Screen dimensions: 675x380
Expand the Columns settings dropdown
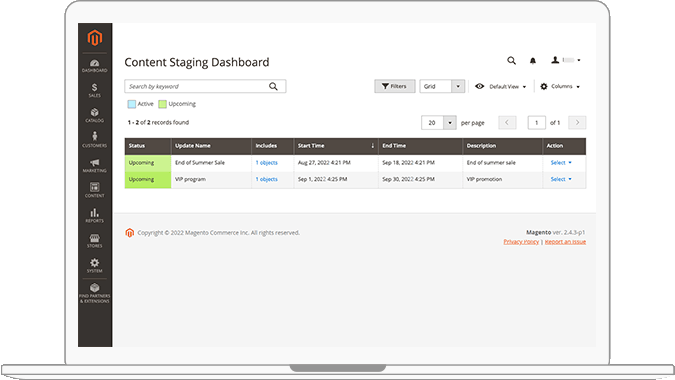pos(560,87)
